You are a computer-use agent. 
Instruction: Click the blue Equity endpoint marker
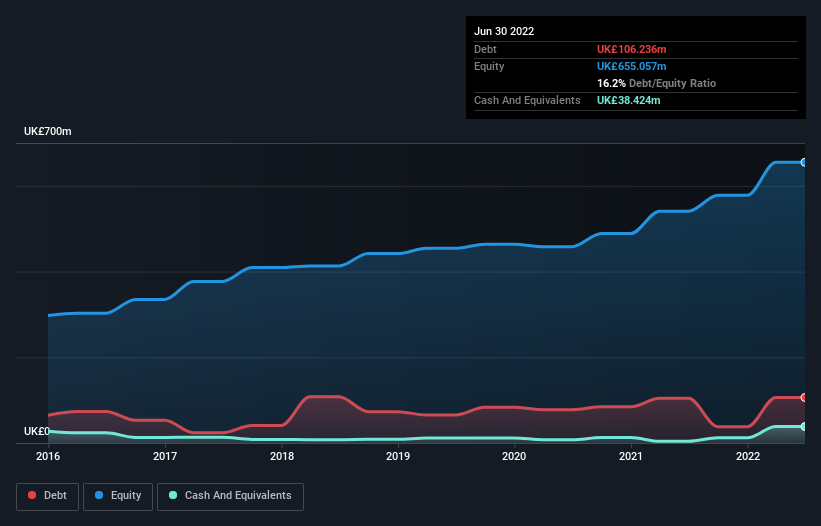click(x=804, y=163)
